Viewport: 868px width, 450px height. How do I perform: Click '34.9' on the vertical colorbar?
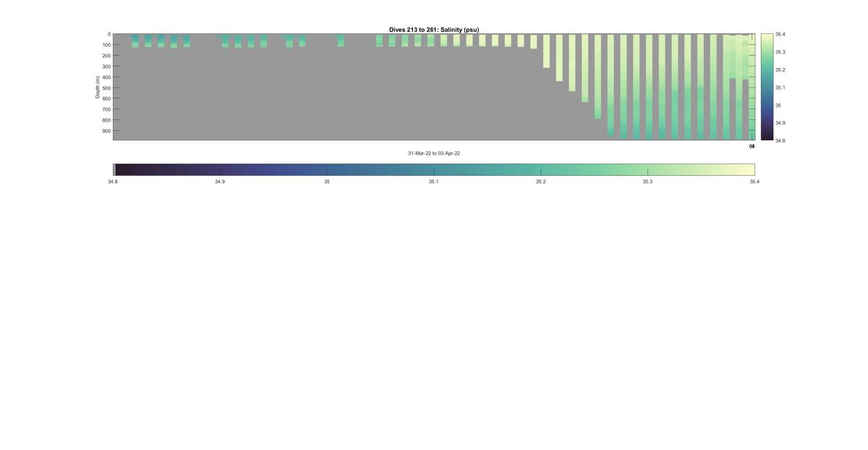780,123
